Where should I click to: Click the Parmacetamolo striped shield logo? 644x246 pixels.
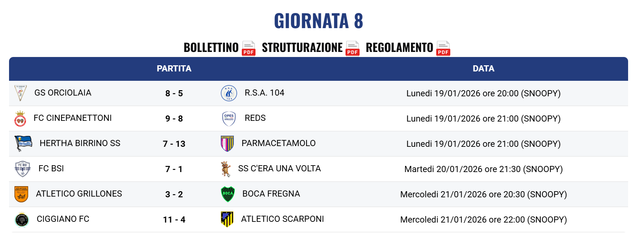coord(227,144)
